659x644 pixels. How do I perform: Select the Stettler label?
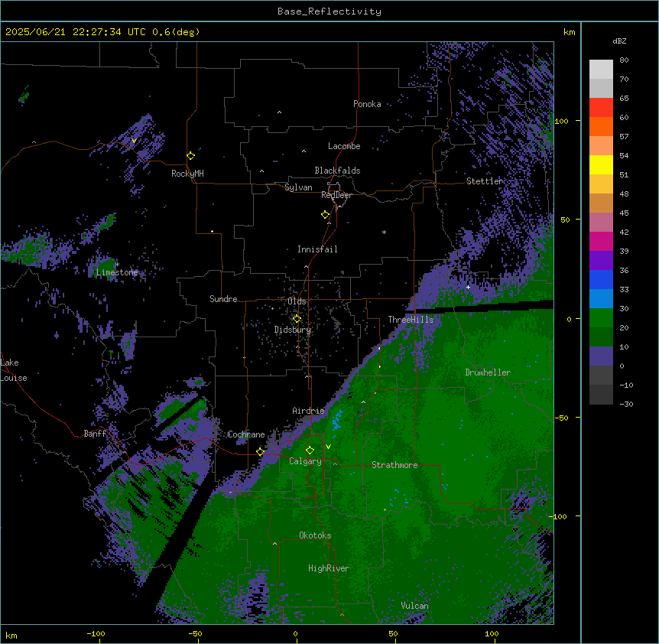pyautogui.click(x=485, y=181)
